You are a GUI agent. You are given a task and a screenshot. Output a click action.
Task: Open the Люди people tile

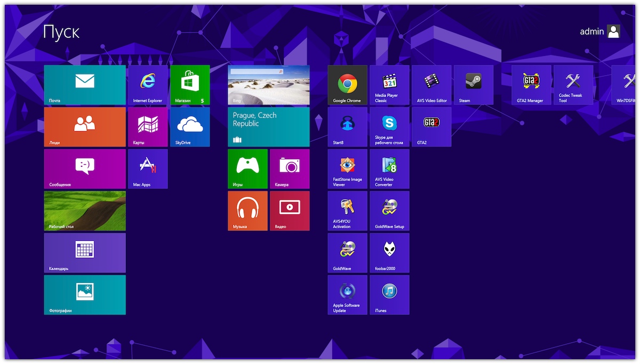pyautogui.click(x=85, y=127)
